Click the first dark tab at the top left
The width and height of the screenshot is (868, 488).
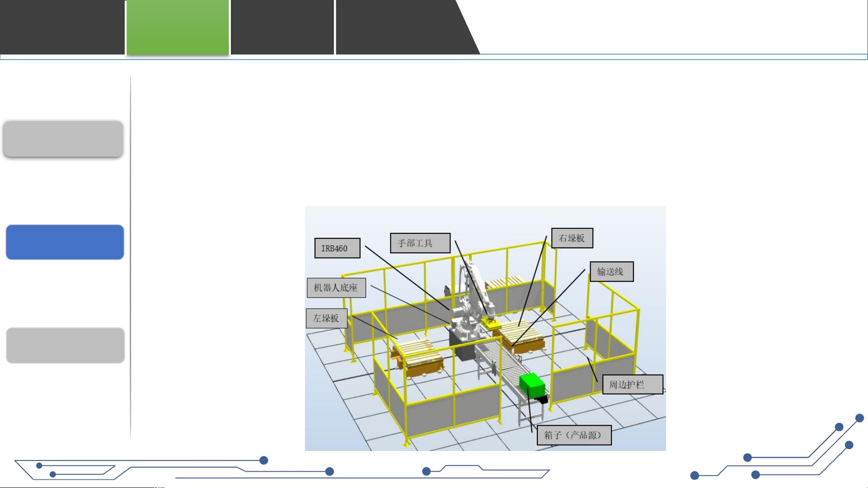(x=61, y=27)
